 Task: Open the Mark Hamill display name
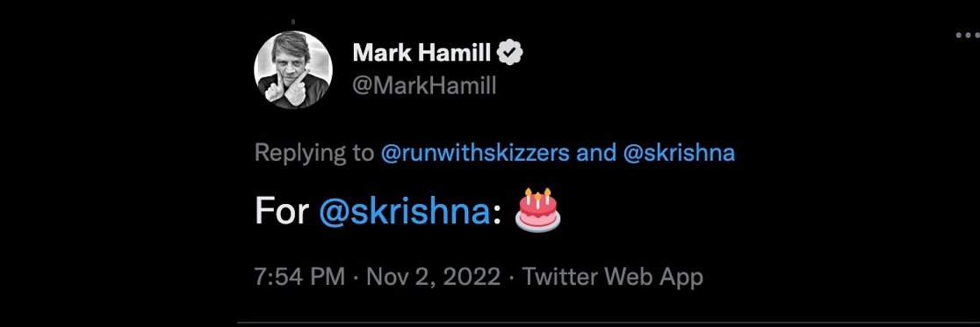pos(422,54)
